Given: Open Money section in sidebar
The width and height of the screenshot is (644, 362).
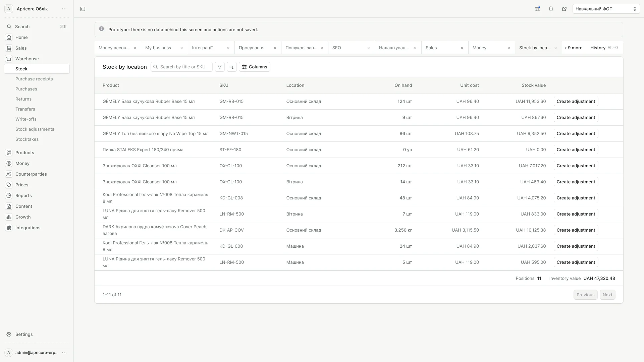Looking at the screenshot, I should (x=37, y=163).
